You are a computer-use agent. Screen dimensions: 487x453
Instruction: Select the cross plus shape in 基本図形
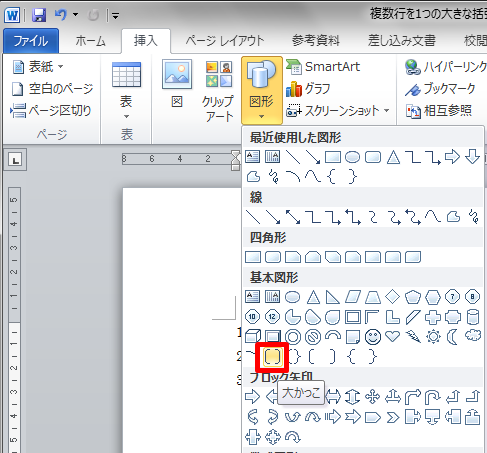(433, 317)
